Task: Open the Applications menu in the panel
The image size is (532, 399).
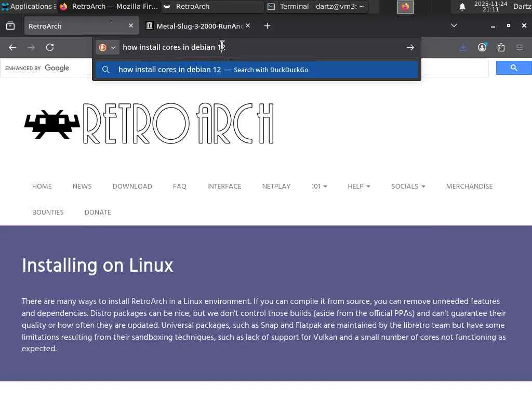Action: pos(29,6)
